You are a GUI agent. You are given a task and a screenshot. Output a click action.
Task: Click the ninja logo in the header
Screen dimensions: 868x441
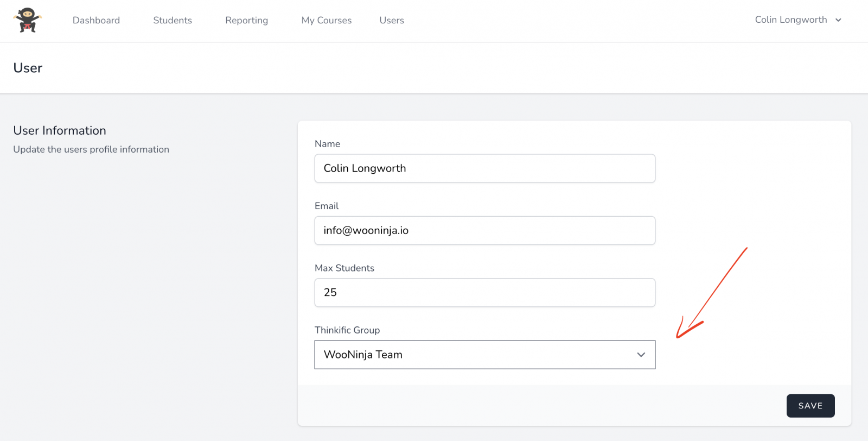[27, 21]
